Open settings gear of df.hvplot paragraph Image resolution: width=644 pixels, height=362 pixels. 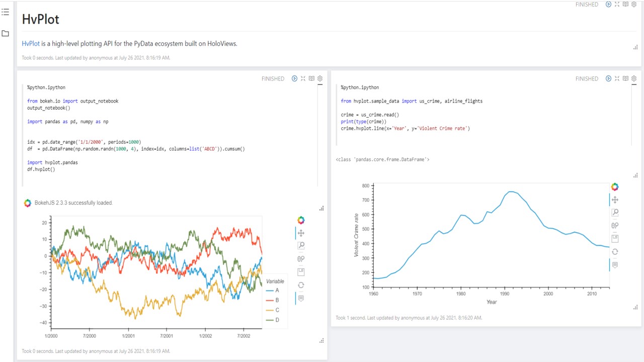[320, 78]
